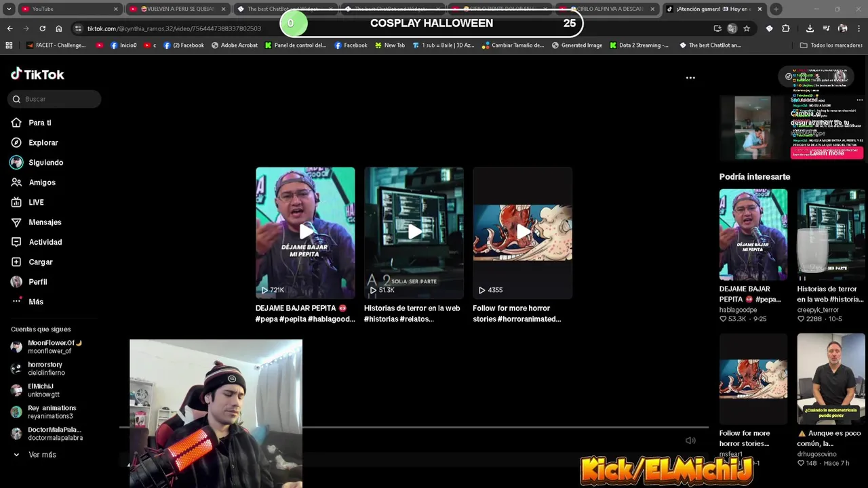Open the drhugosovino doctor video thumbnail
Image resolution: width=868 pixels, height=488 pixels.
831,379
